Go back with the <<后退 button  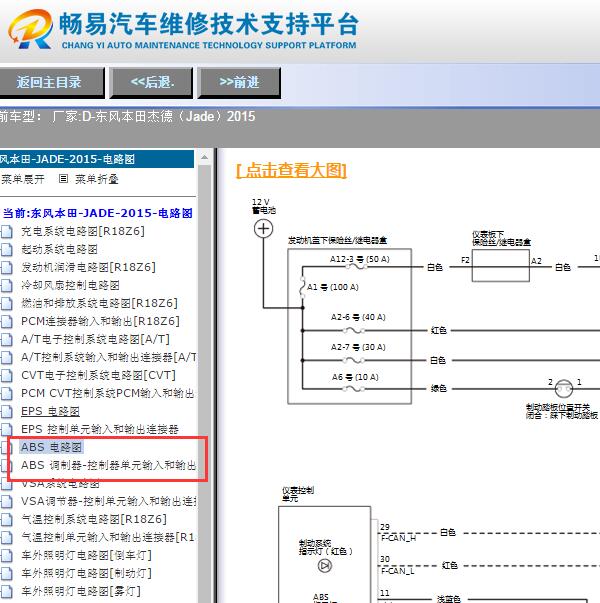pos(151,82)
